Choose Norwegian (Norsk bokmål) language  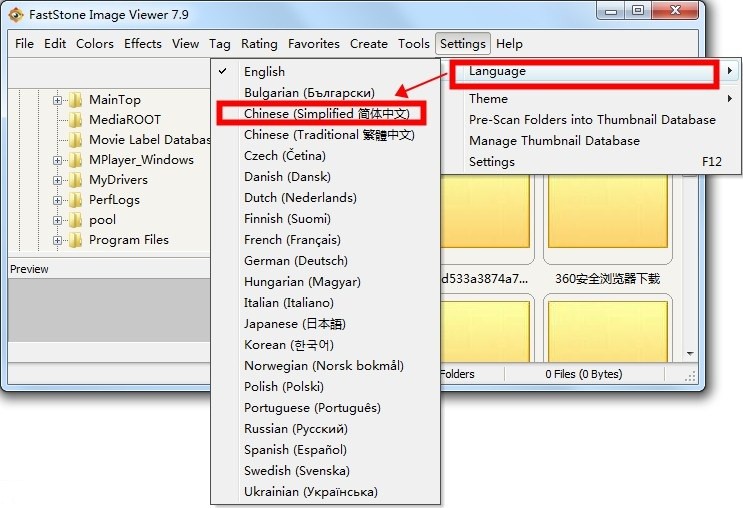pos(325,366)
